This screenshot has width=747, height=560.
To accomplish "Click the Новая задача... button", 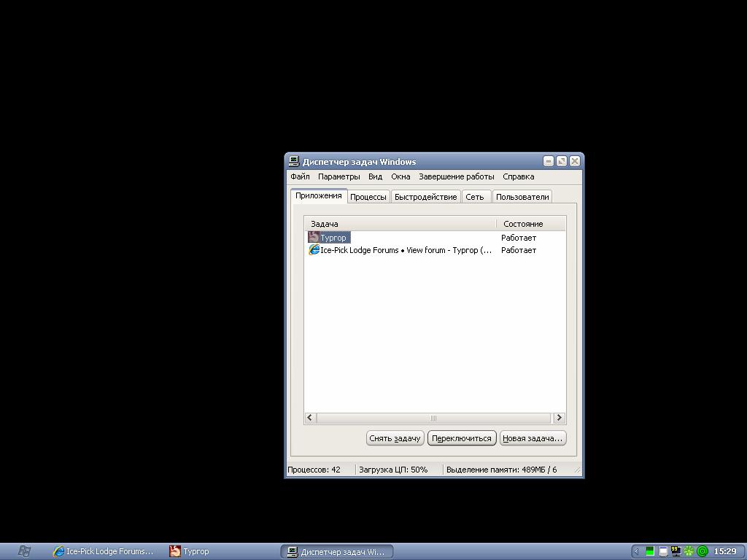I will coord(533,438).
